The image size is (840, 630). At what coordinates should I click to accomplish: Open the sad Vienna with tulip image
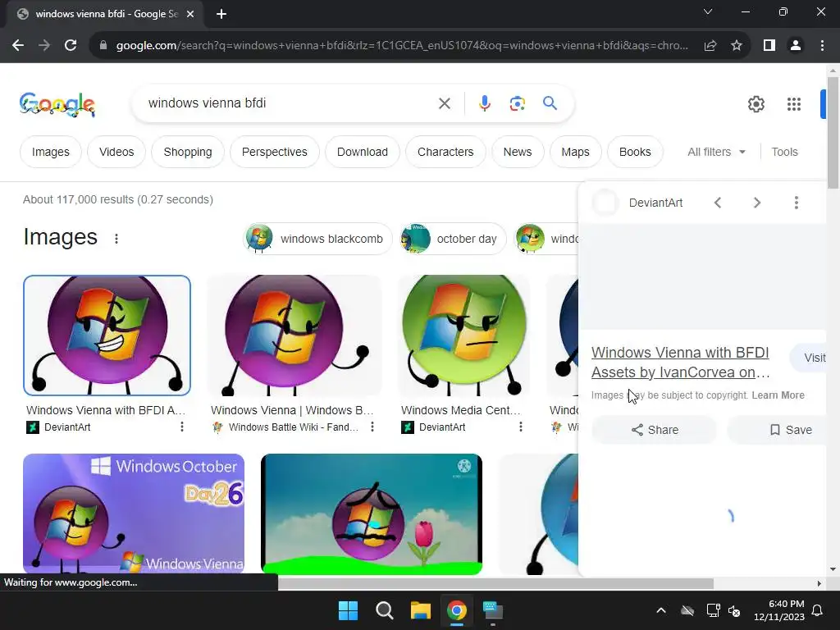pyautogui.click(x=372, y=514)
